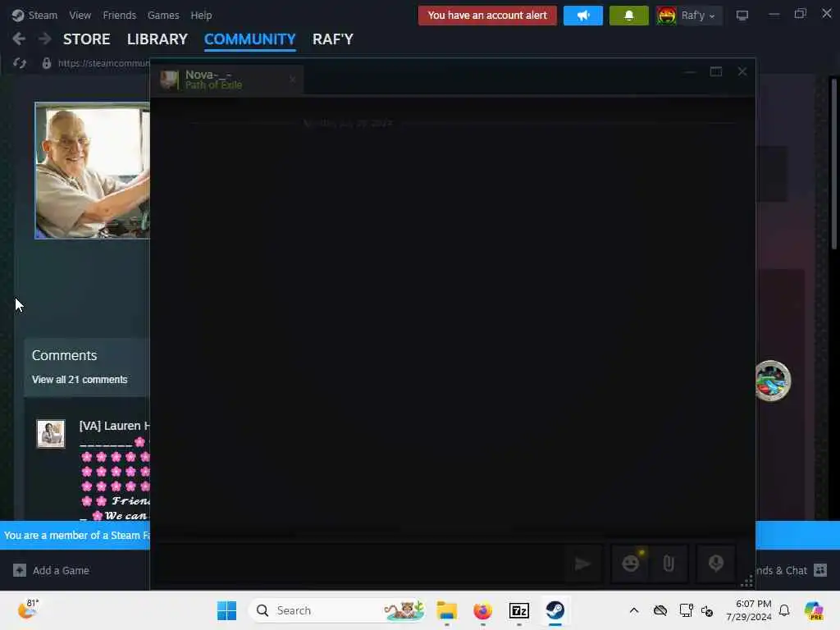Open Firefox from the taskbar
The image size is (840, 630).
pyautogui.click(x=482, y=610)
